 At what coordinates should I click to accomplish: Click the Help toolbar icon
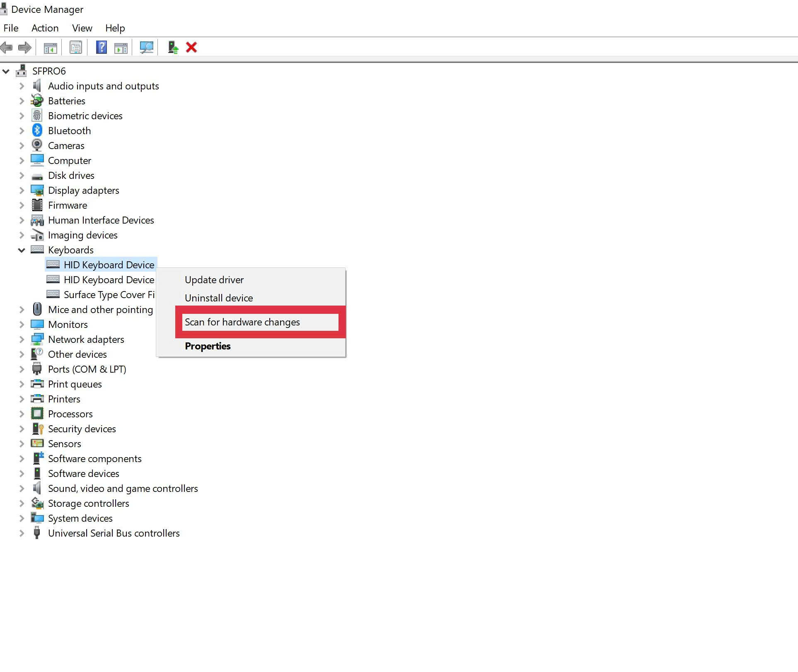coord(101,47)
